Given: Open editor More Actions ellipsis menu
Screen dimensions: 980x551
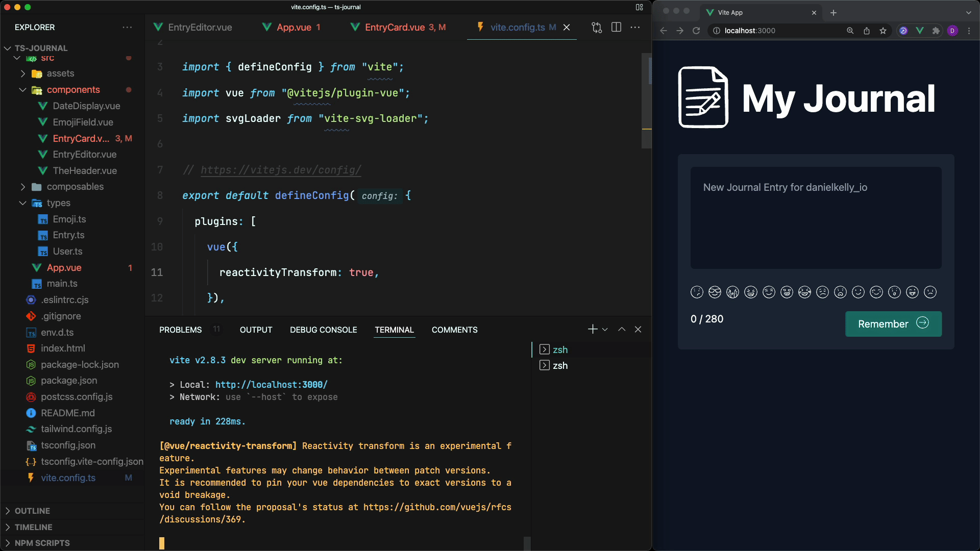Looking at the screenshot, I should (x=635, y=28).
